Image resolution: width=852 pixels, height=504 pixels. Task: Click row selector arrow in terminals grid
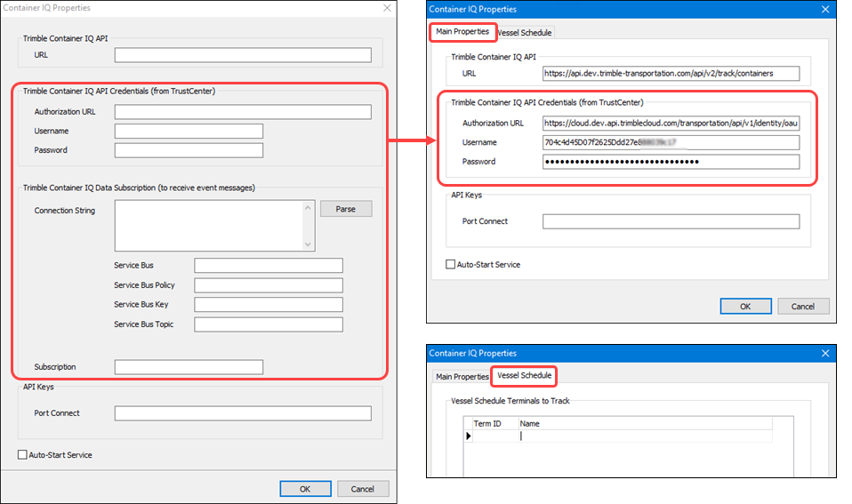point(469,436)
